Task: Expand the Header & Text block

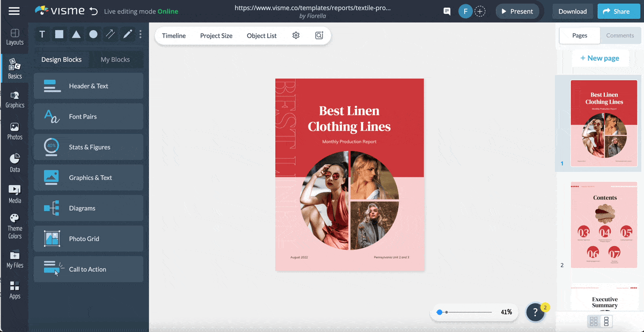Action: (89, 86)
